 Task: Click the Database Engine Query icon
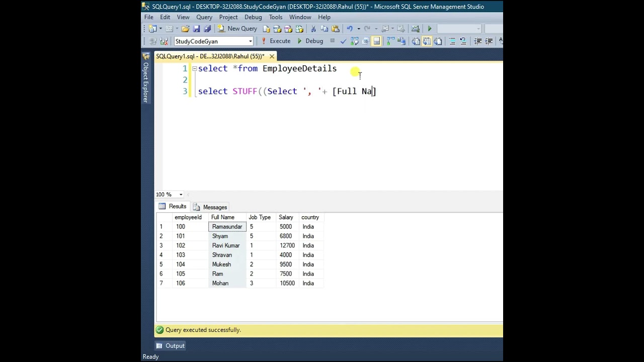[x=266, y=29]
